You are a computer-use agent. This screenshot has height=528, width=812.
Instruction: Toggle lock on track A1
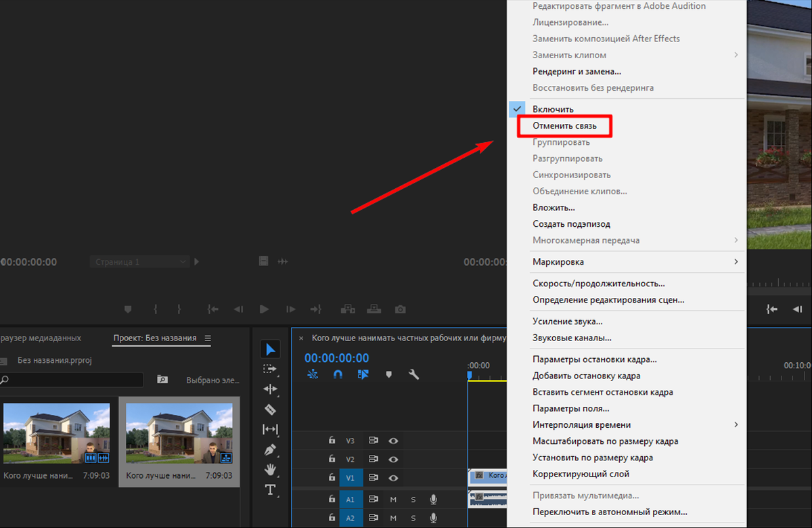(331, 500)
